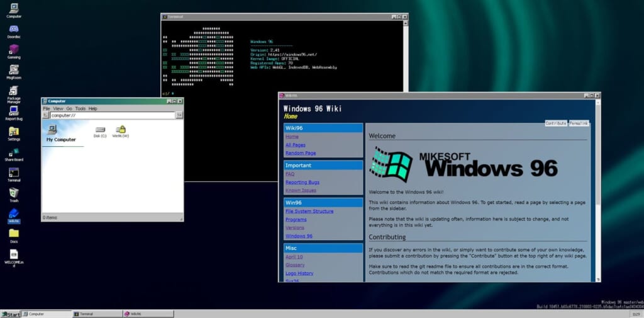Click the 'Windows 96 Wiki' page title
Viewport: 644px width, 318px height.
(312, 108)
